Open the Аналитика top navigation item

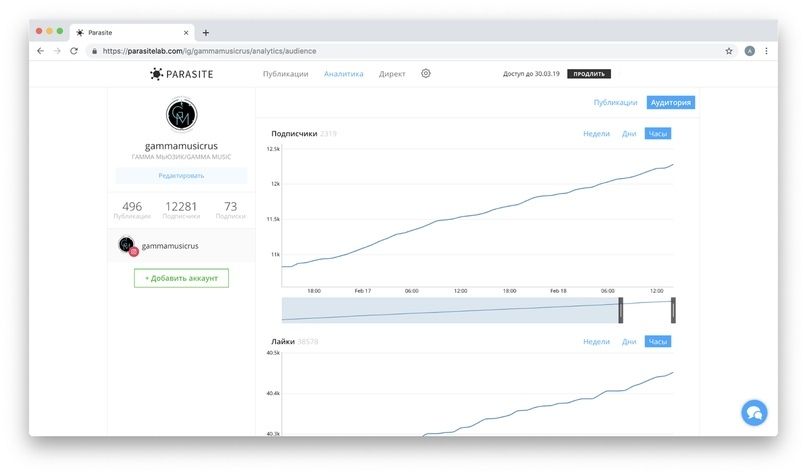point(343,74)
